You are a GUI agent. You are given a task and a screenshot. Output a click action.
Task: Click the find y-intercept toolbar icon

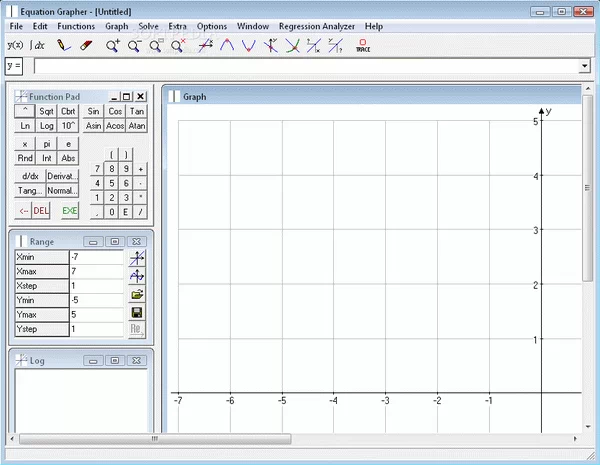point(271,46)
